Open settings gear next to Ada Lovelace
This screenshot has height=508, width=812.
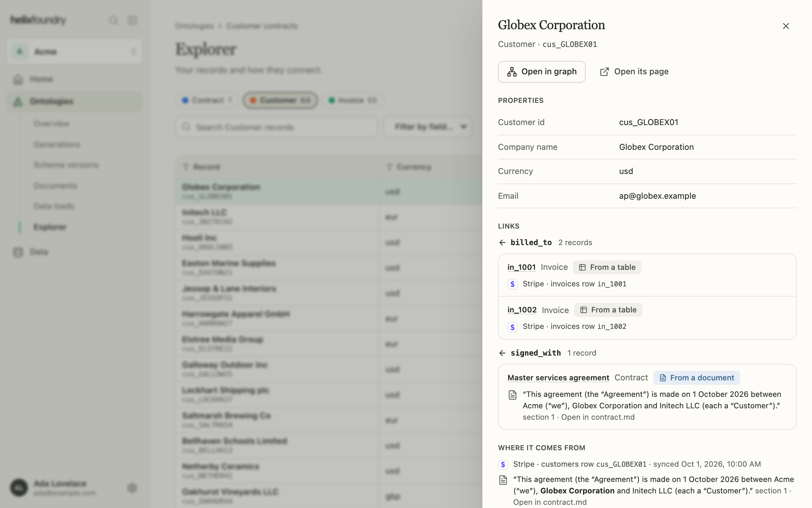click(x=132, y=488)
